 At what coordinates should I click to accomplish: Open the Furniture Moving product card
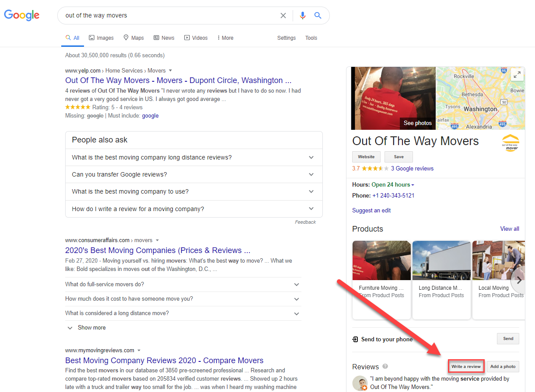coord(381,280)
